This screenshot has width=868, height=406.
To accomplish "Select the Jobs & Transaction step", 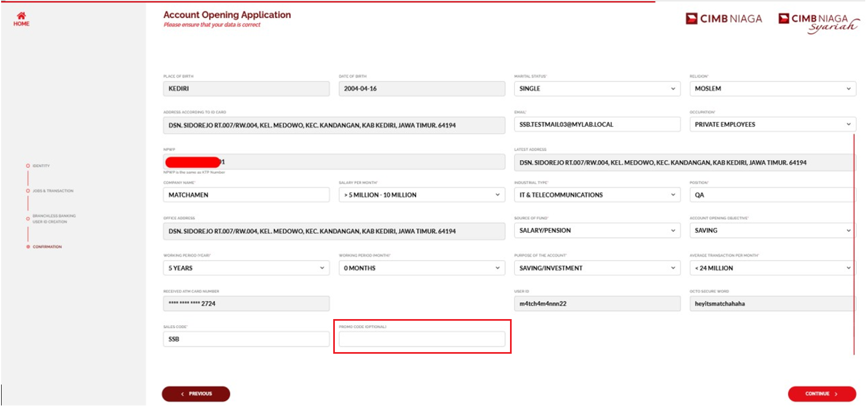I will [x=28, y=191].
